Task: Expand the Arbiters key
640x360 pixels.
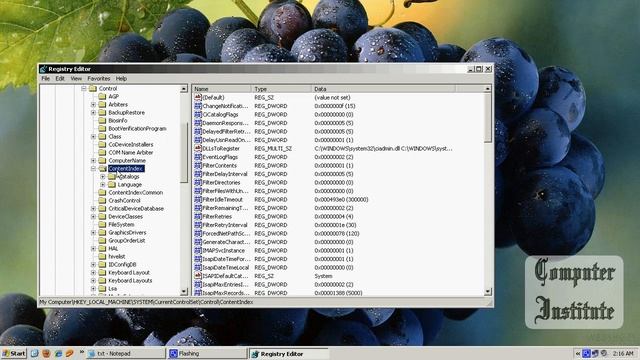Action: [x=93, y=104]
